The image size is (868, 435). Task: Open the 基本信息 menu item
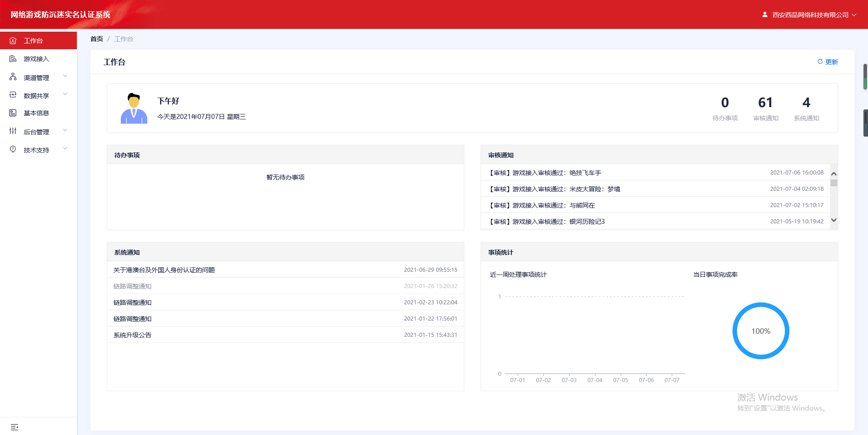[x=36, y=113]
